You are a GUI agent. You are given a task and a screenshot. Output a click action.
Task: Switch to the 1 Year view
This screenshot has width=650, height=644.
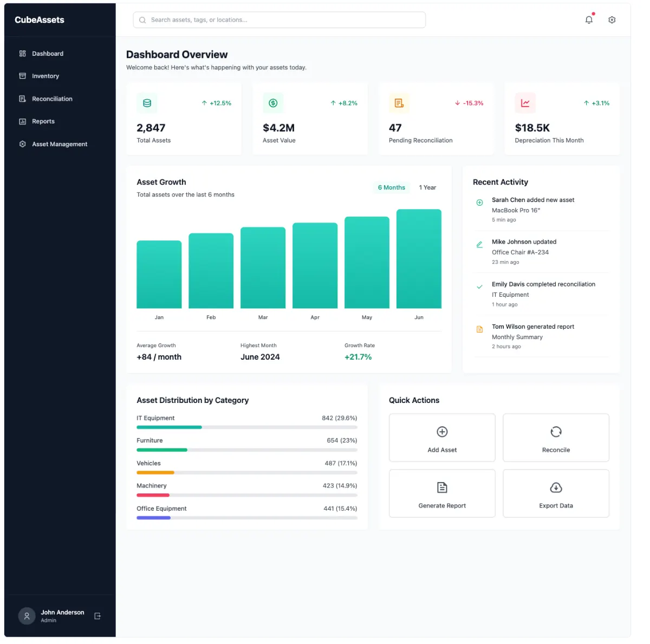click(427, 187)
